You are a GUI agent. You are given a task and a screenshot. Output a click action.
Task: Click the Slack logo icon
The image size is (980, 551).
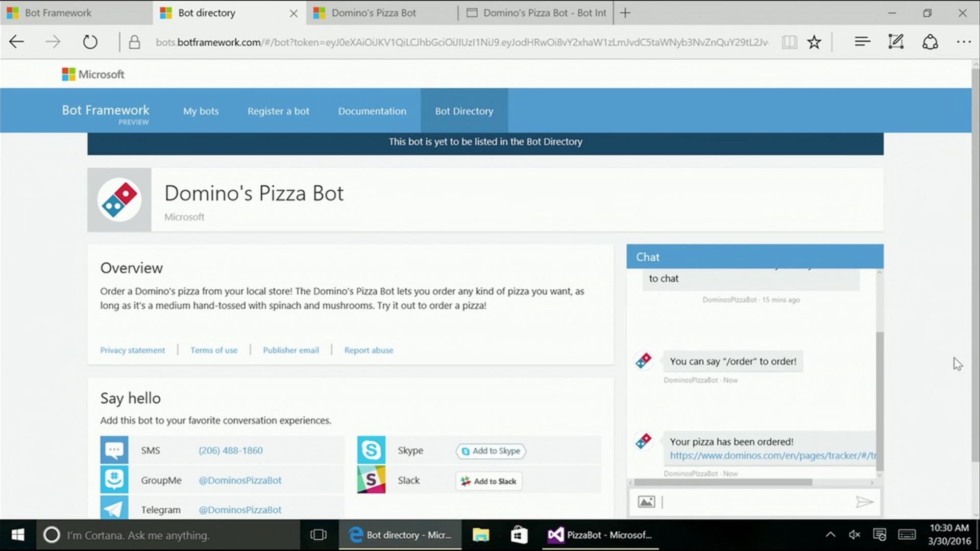(x=371, y=480)
